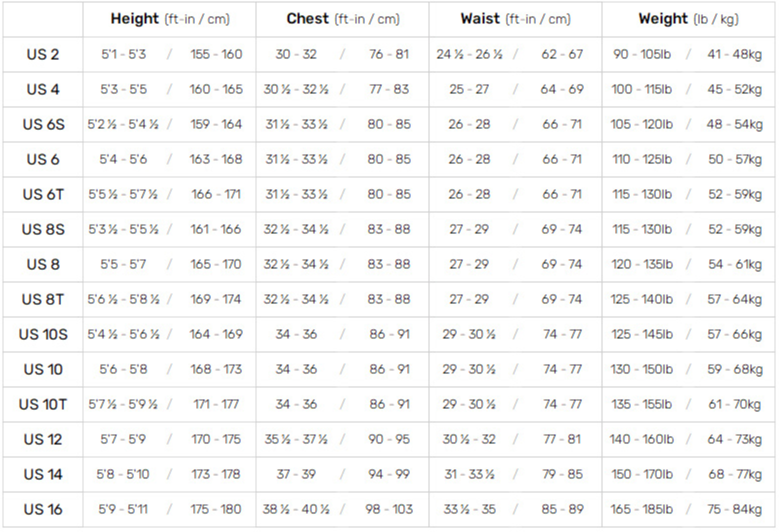Click the Weight column header
779x532 pixels.
[x=688, y=19]
